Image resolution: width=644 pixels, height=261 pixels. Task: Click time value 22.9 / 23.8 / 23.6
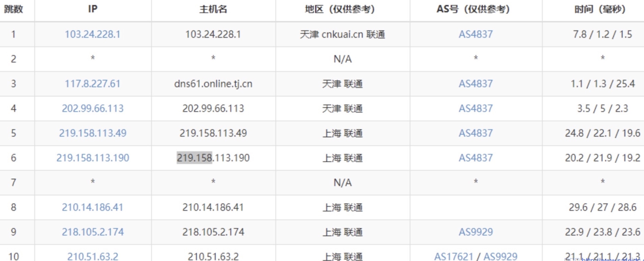point(603,232)
